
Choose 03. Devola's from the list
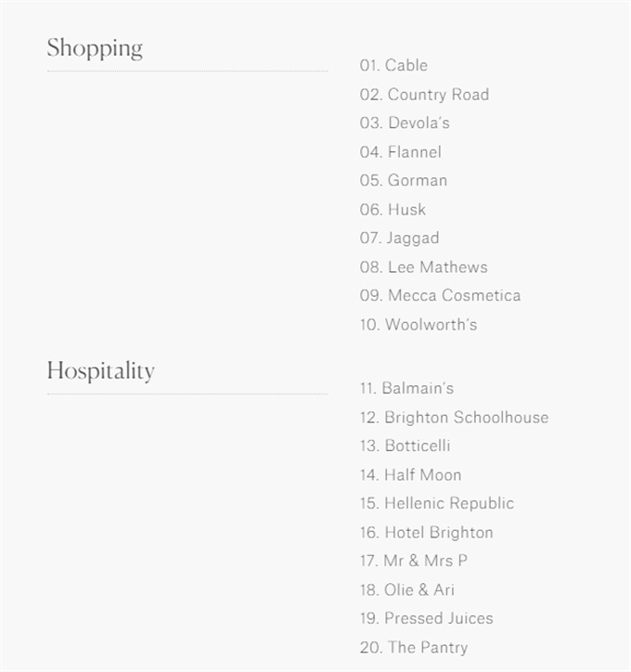[405, 123]
